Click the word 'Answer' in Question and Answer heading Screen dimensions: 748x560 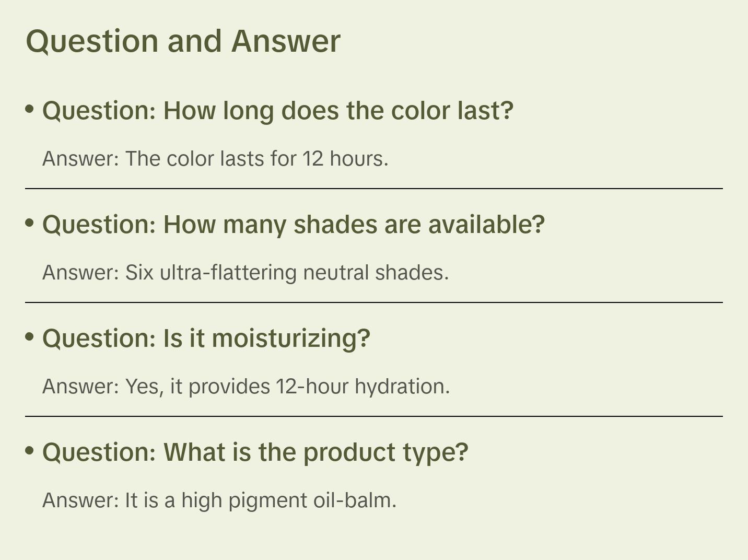pyautogui.click(x=286, y=41)
